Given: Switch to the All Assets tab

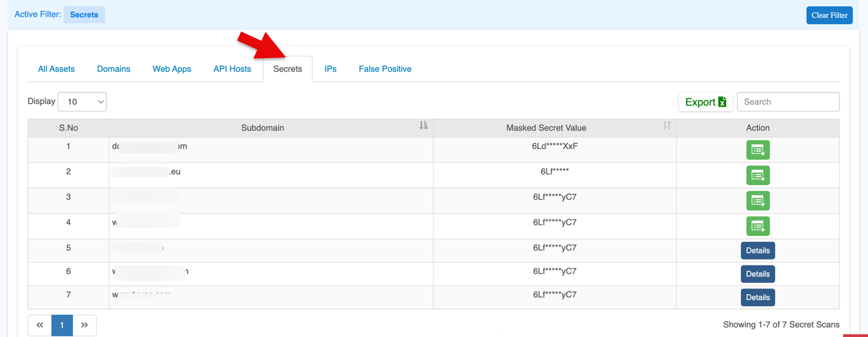Looking at the screenshot, I should [x=56, y=69].
